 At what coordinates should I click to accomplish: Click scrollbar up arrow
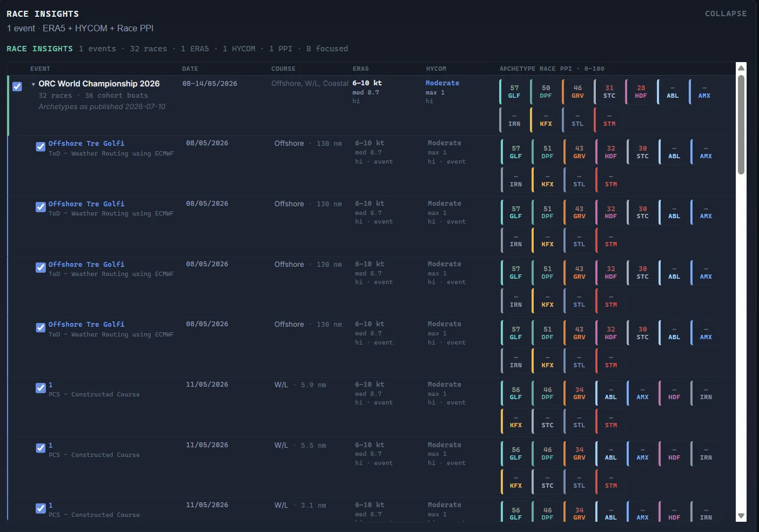[741, 68]
